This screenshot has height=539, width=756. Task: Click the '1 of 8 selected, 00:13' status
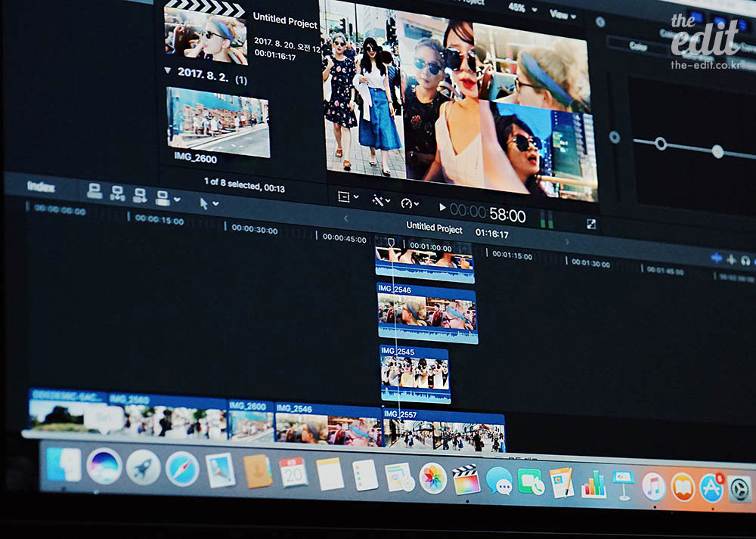click(244, 184)
